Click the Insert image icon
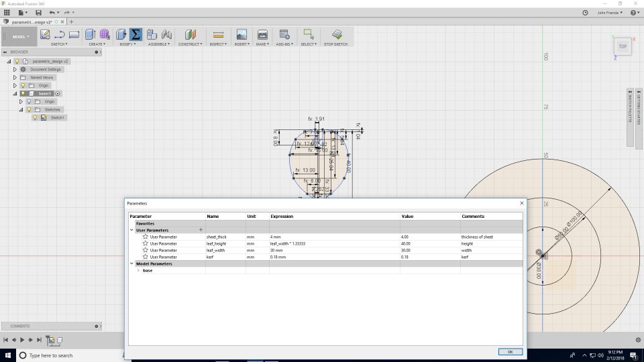The height and width of the screenshot is (362, 644). point(241,34)
